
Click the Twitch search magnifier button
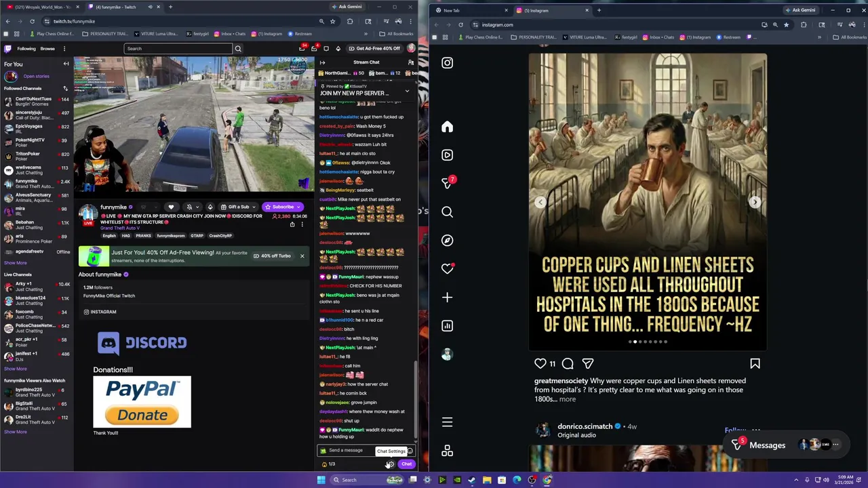click(237, 49)
